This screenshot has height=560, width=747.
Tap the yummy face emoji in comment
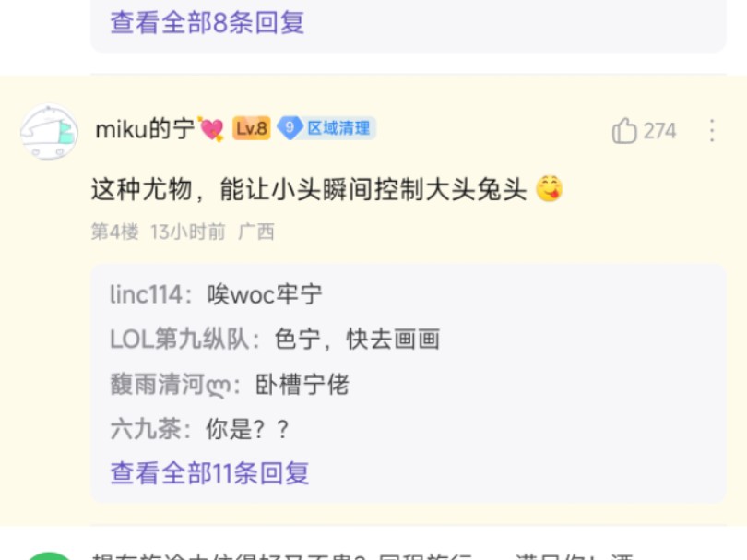(550, 189)
